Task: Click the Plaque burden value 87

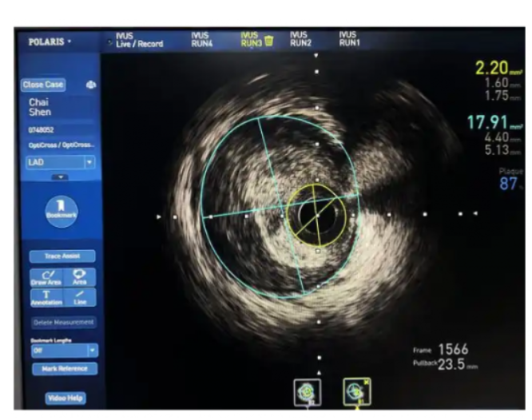Action: tap(509, 184)
